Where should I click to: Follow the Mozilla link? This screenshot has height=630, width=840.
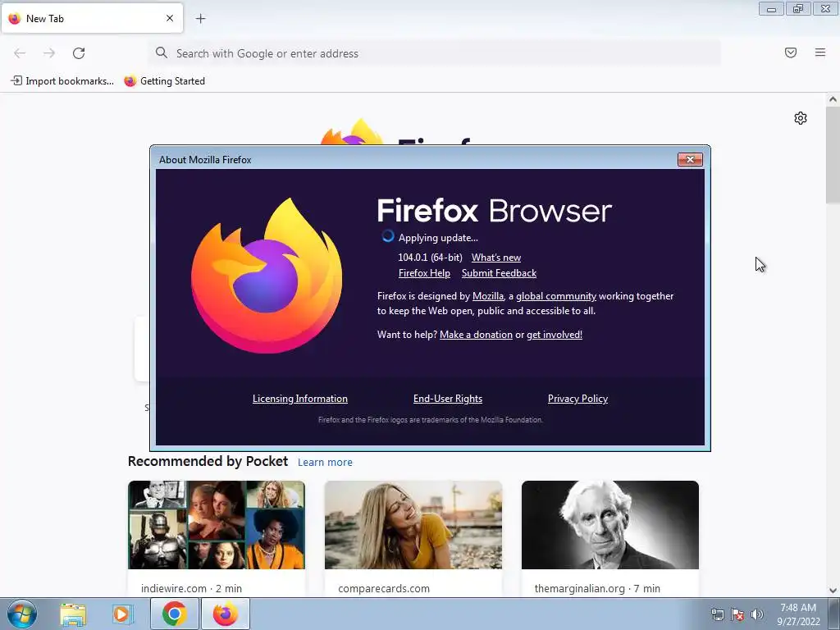[488, 296]
